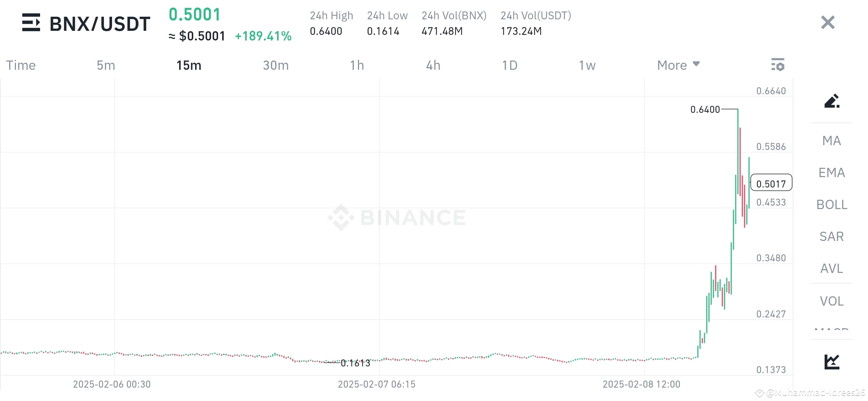Select the drawing tools pencil icon
Viewport: 868px width, 401px height.
pyautogui.click(x=832, y=101)
